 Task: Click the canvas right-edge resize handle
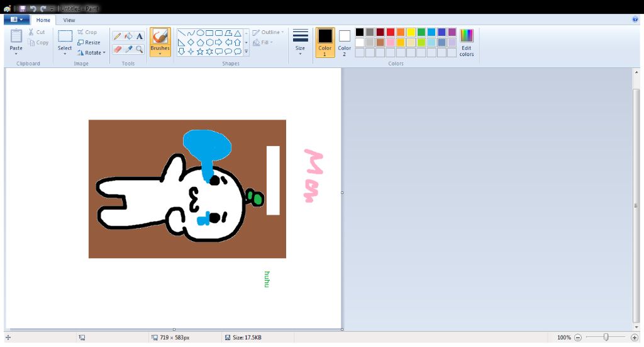pos(342,193)
